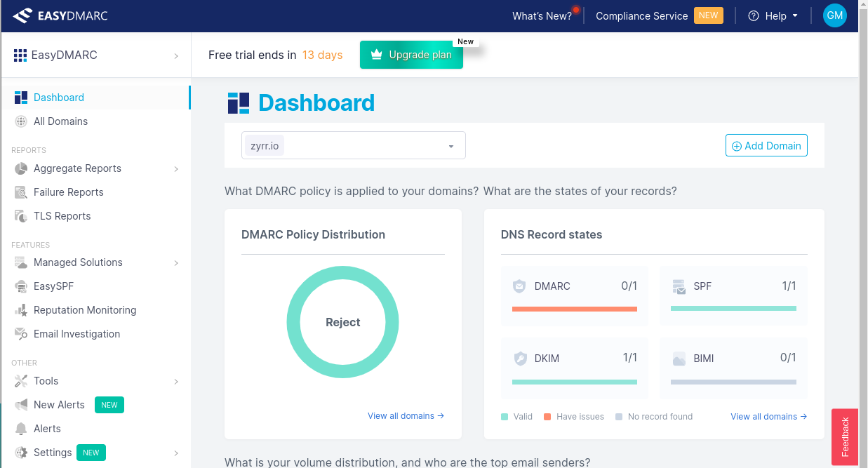Open the What's New notifications

542,15
